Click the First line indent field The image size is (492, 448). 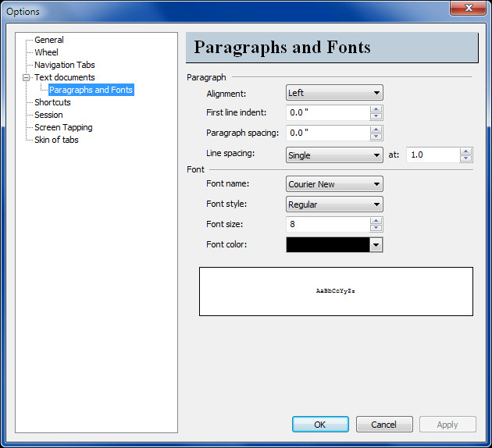pyautogui.click(x=328, y=112)
